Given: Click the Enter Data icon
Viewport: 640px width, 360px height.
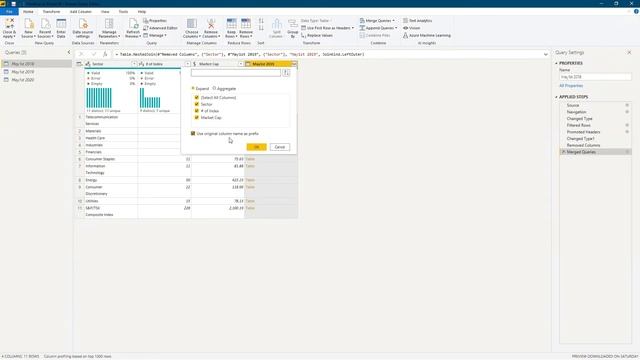Looking at the screenshot, I should [x=61, y=24].
